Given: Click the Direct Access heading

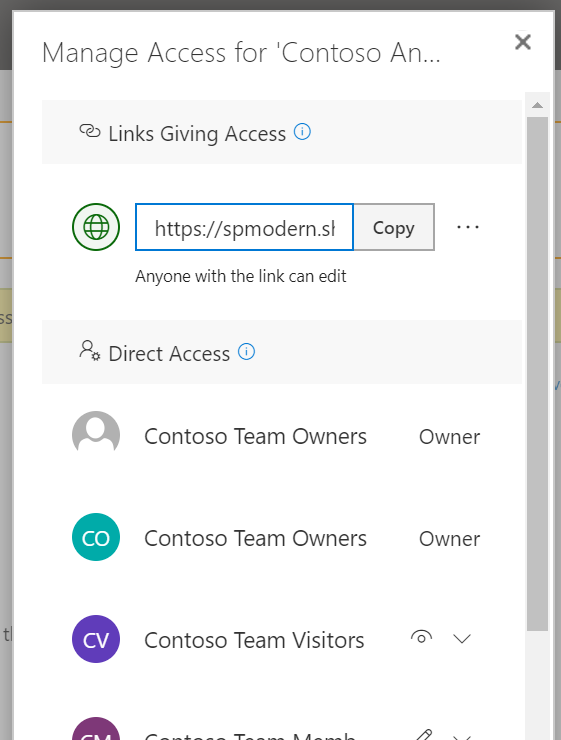Looking at the screenshot, I should (169, 353).
